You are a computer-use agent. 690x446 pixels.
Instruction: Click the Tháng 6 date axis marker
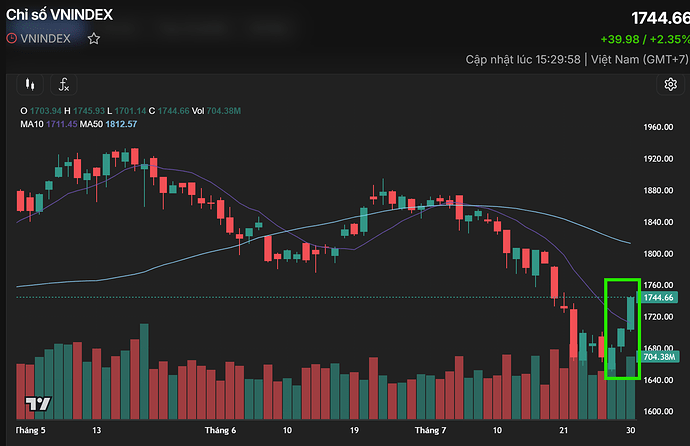(x=220, y=430)
